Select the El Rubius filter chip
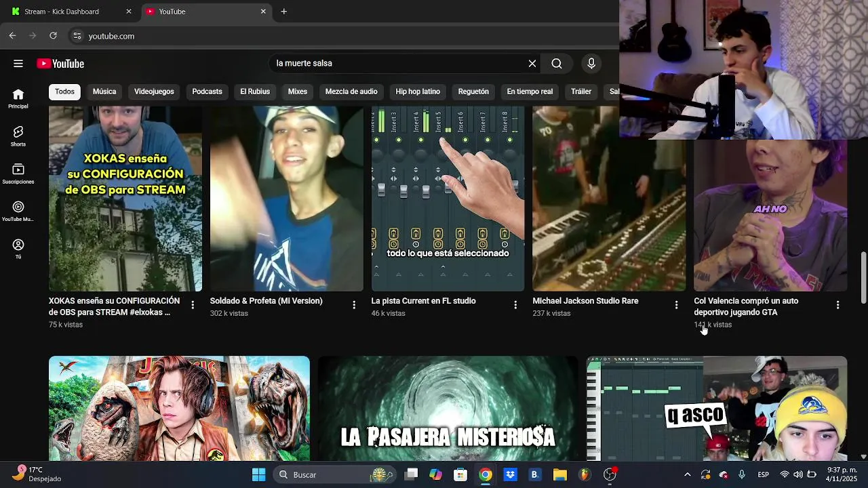Image resolution: width=868 pixels, height=488 pixels. [x=255, y=91]
